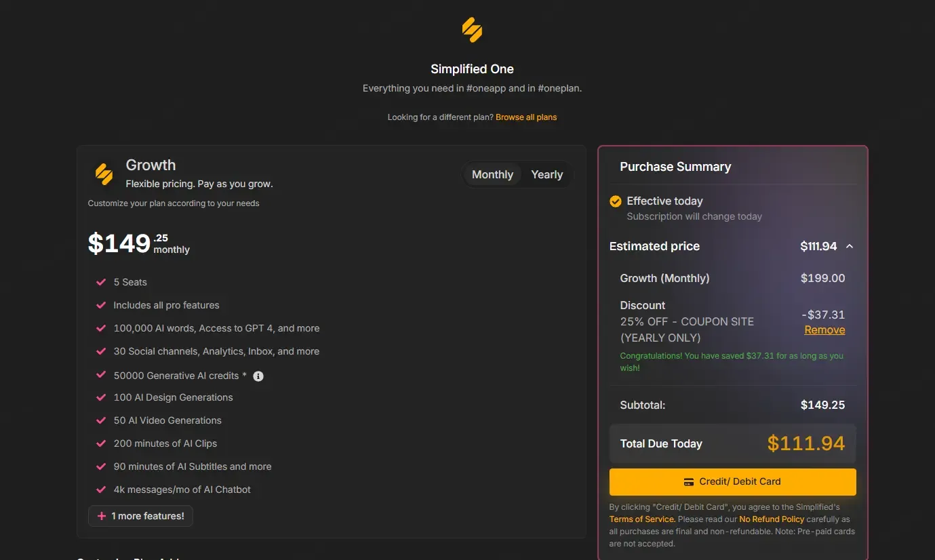The image size is (935, 560).
Task: Expand the 1 more features button
Action: pos(140,516)
